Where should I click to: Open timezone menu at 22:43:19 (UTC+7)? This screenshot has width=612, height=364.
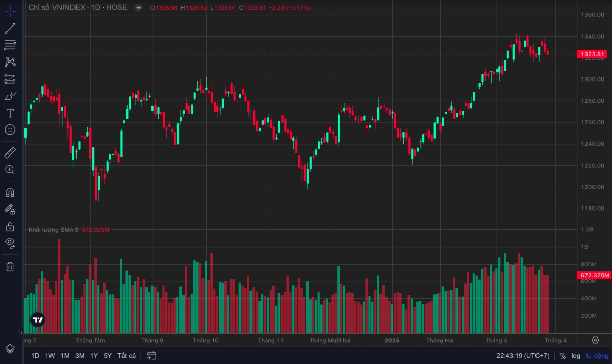[523, 355]
